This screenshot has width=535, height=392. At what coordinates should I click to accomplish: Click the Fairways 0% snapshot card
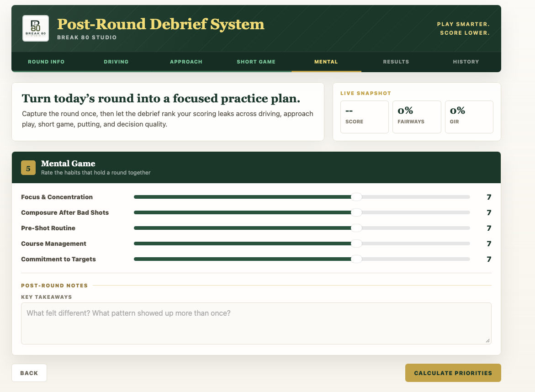417,117
